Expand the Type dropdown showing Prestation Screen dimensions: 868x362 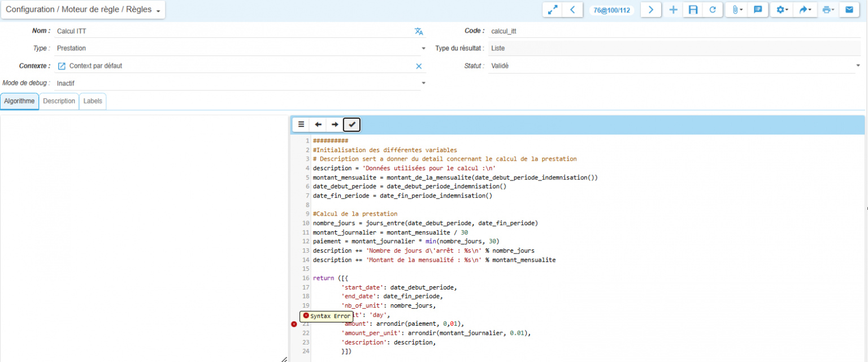(x=423, y=49)
